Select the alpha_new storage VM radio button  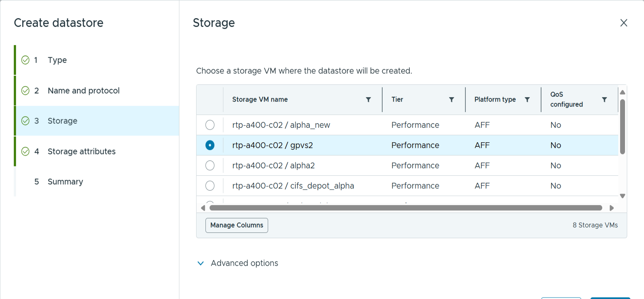pyautogui.click(x=210, y=125)
